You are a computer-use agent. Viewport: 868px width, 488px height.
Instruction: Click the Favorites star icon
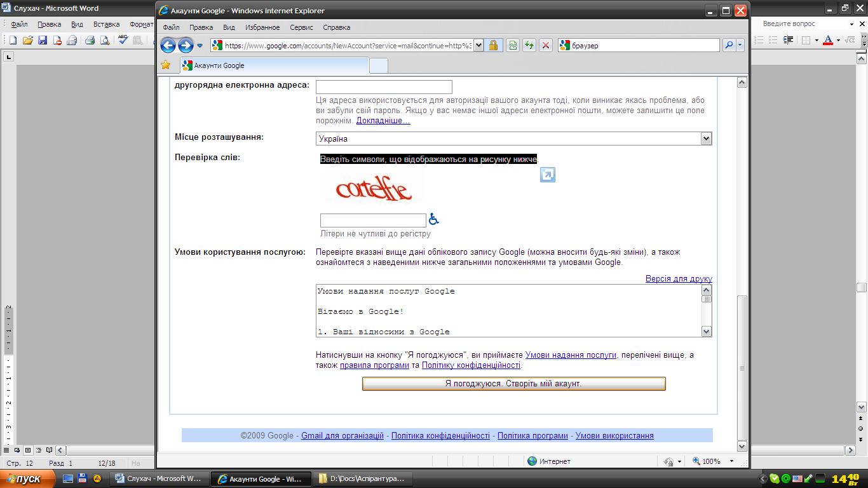[166, 65]
